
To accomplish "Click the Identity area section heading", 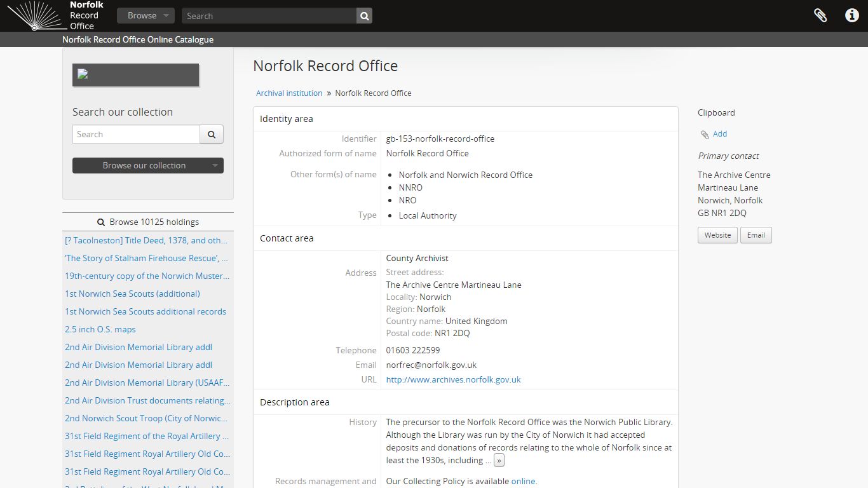I will point(287,119).
